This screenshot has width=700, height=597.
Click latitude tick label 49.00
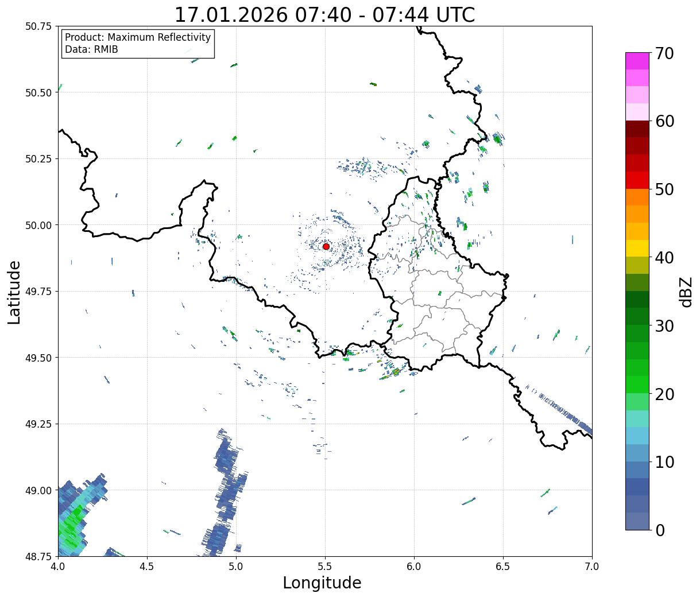(x=38, y=490)
